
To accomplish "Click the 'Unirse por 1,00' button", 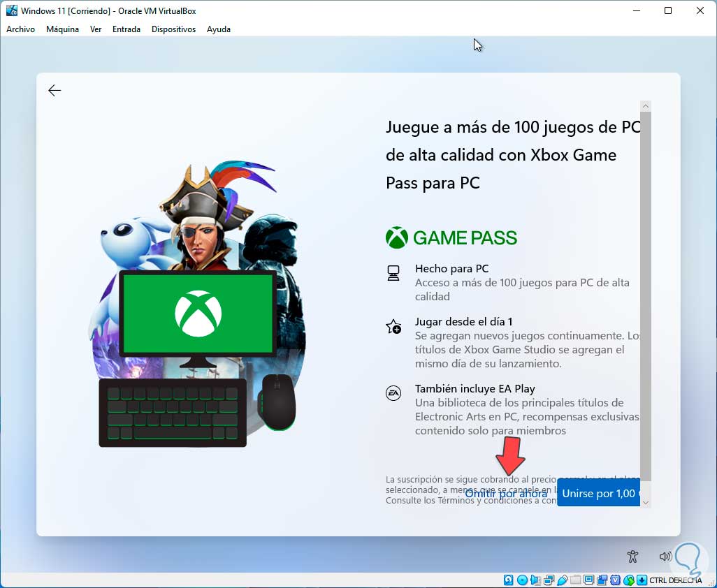I will point(599,493).
